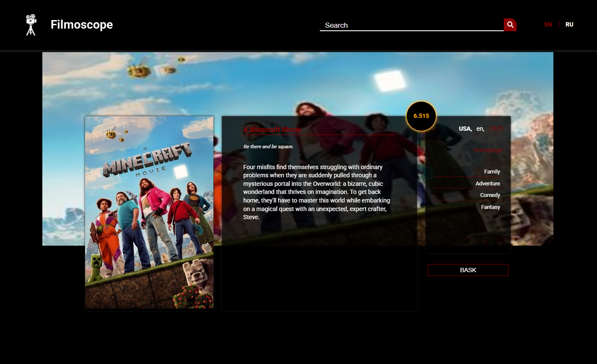Image resolution: width=597 pixels, height=364 pixels.
Task: Select the Comedy genre
Action: pos(490,195)
